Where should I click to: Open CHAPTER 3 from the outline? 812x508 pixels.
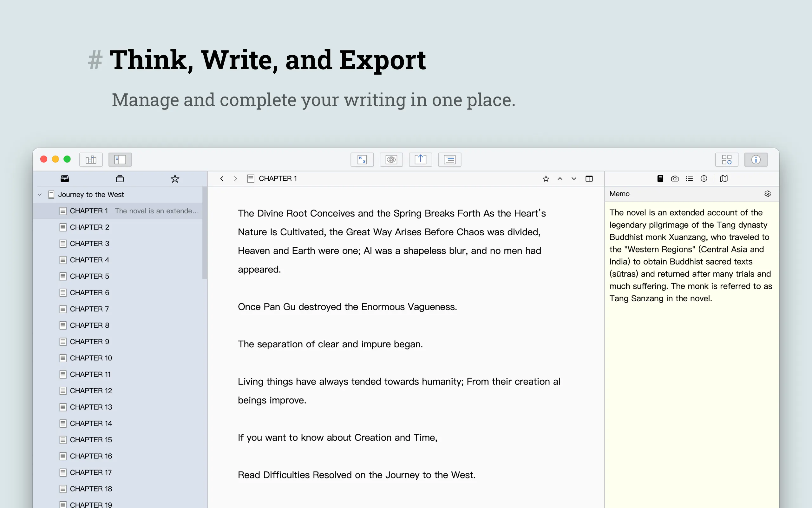[118, 244]
